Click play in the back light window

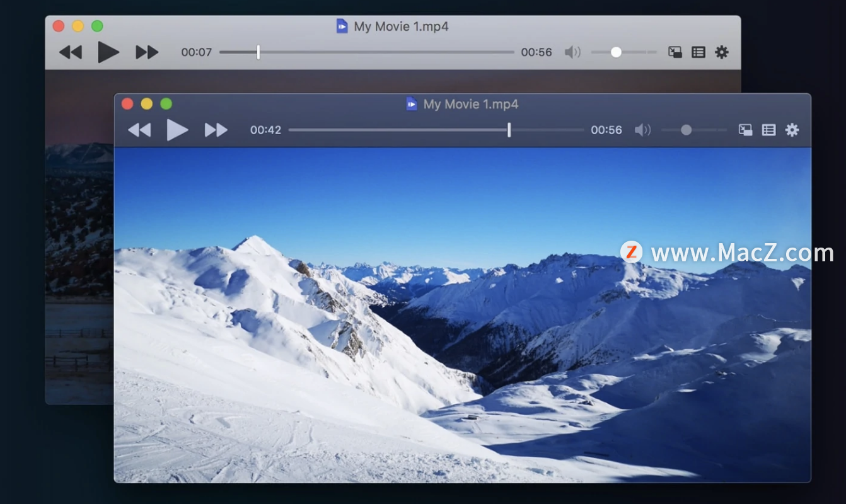[108, 52]
